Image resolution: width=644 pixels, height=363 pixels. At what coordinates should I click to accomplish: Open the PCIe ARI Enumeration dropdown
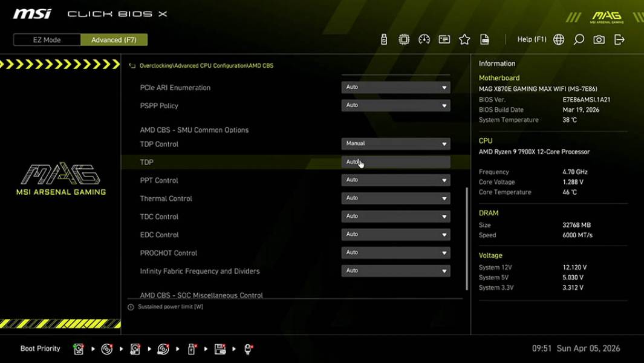pyautogui.click(x=395, y=87)
